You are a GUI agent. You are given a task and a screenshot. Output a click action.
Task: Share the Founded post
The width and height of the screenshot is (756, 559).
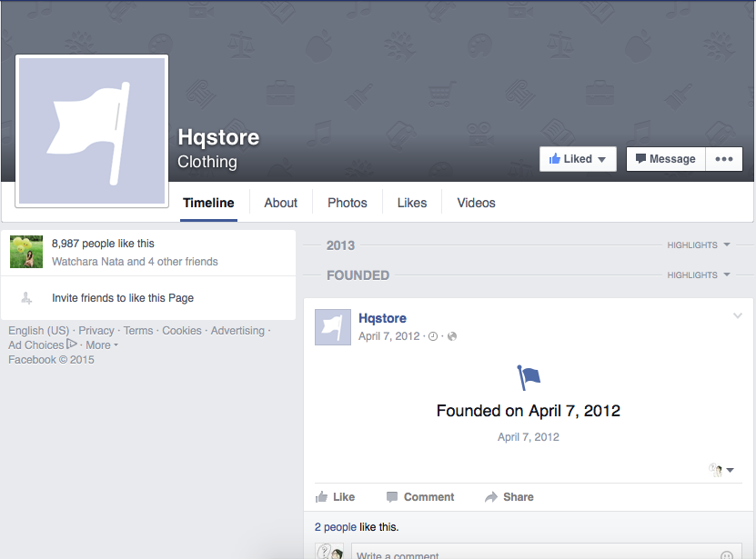click(x=509, y=497)
